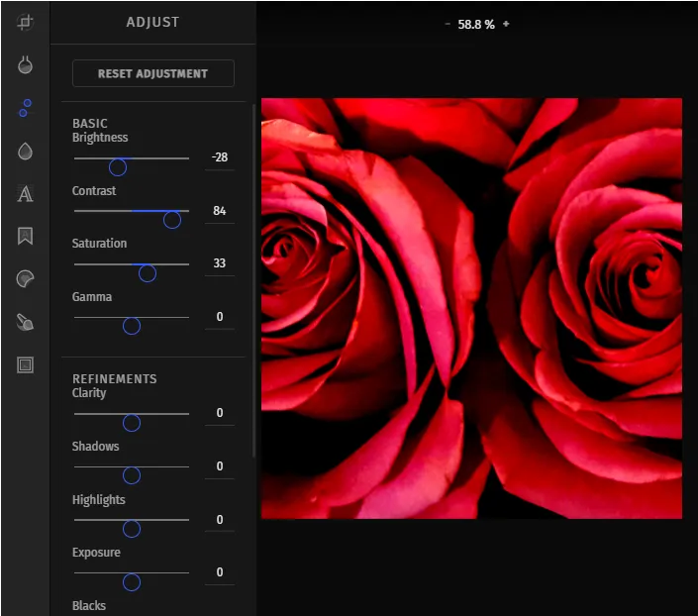Click the Highlights value field

point(220,520)
